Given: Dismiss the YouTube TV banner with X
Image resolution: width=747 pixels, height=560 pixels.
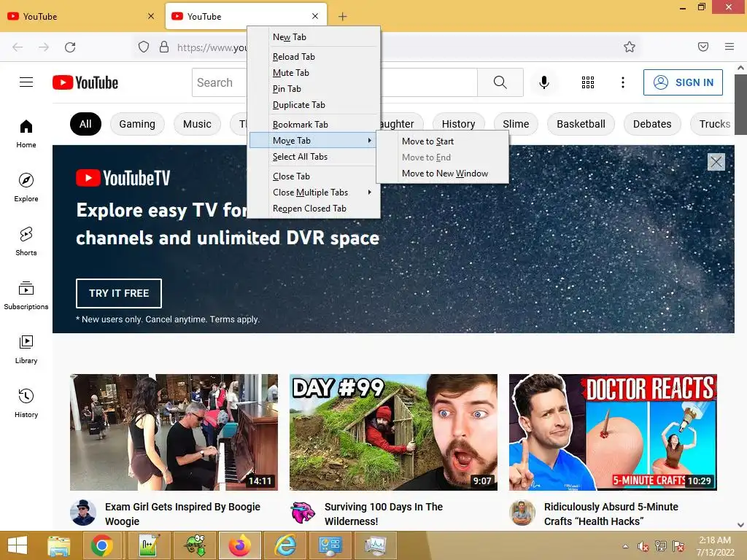Looking at the screenshot, I should [x=716, y=162].
